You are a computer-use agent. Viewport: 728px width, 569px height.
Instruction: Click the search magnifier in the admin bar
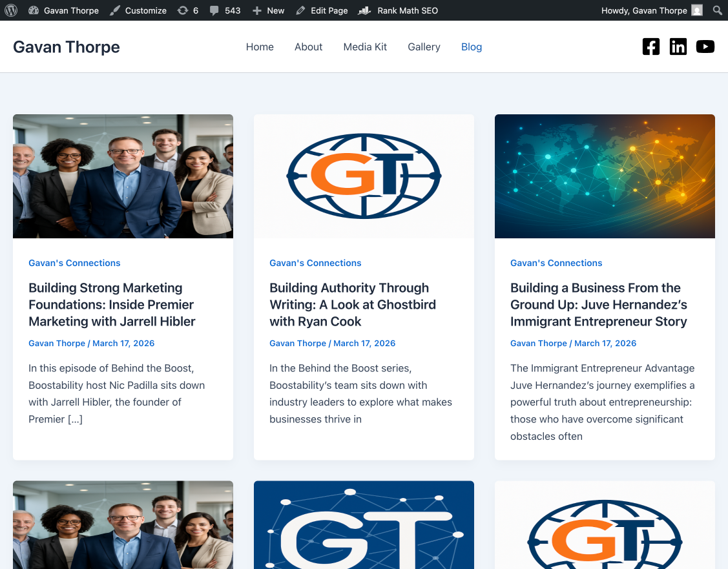point(717,10)
